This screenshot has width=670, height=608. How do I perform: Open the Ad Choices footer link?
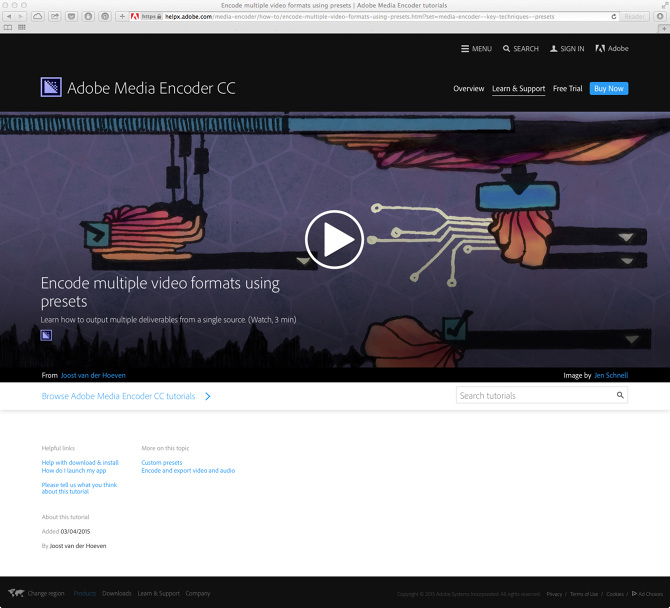pos(647,594)
